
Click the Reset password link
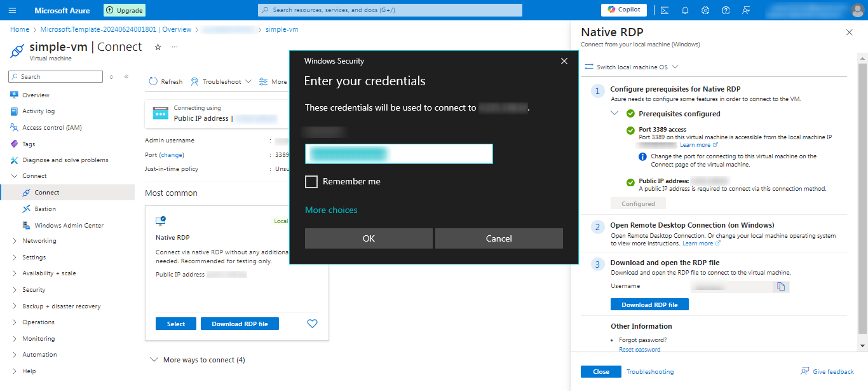639,350
